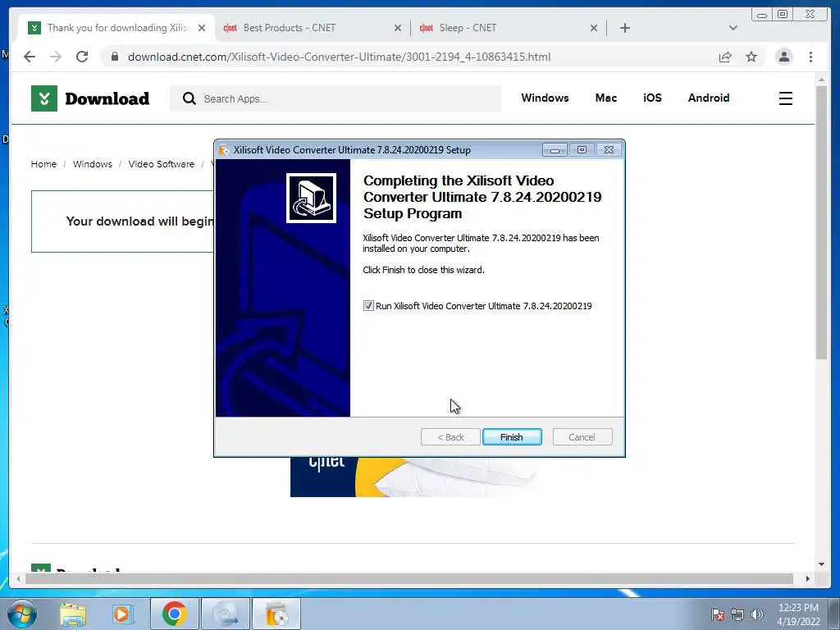Click the disabled Back button in setup
The image size is (840, 630).
click(450, 437)
